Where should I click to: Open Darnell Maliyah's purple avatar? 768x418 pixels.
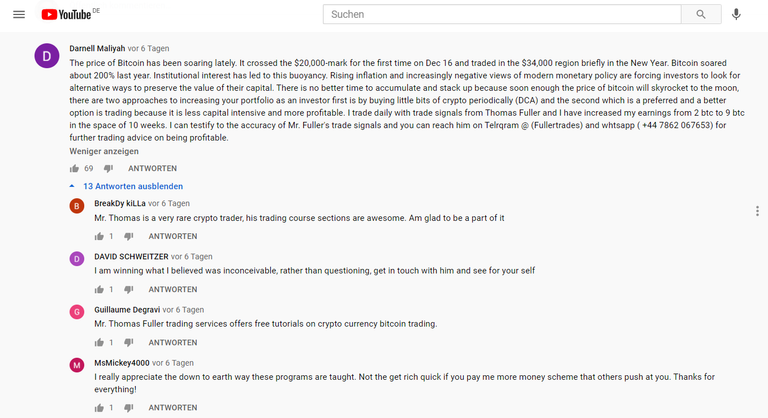(47, 56)
